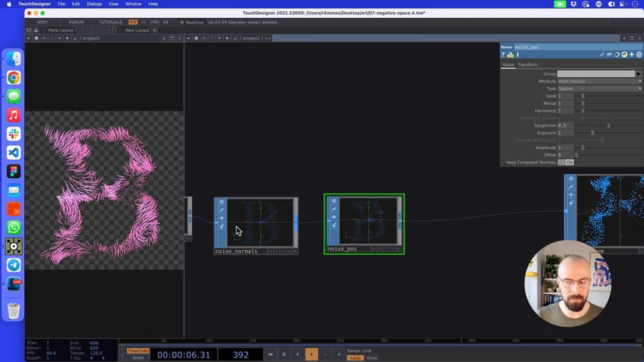
Task: Click the viewer active icon on noise_normals node
Action: coord(222,226)
